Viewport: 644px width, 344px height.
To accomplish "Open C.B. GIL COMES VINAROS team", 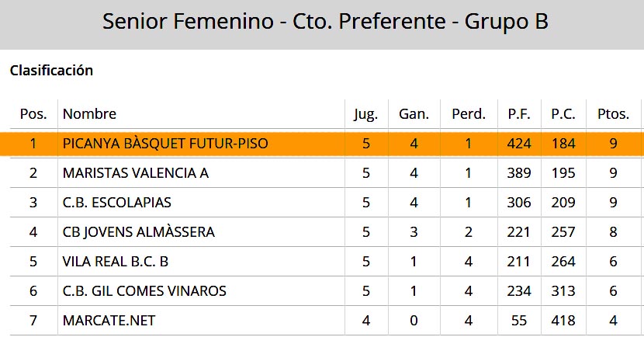I will (x=144, y=291).
